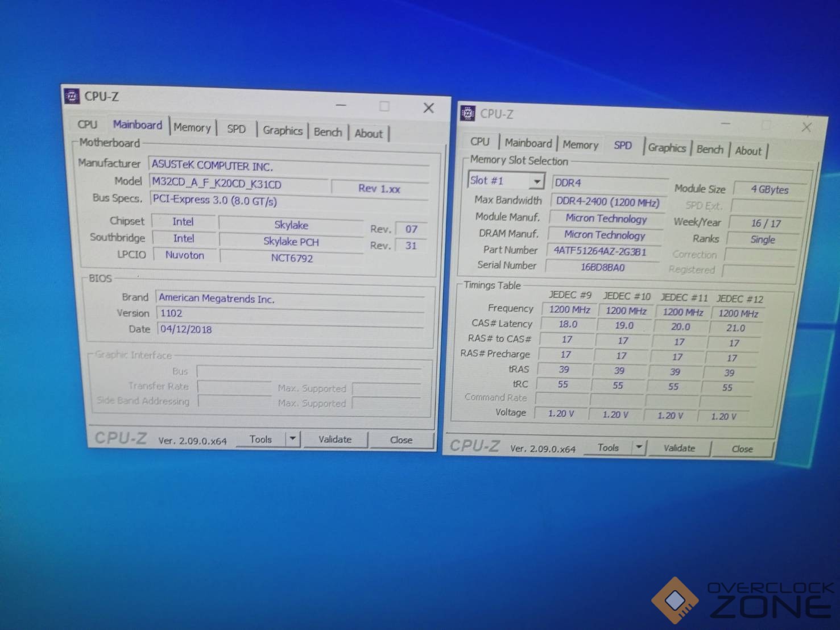Click the Southbridge value Skylake PCH
840x630 pixels.
pyautogui.click(x=291, y=242)
